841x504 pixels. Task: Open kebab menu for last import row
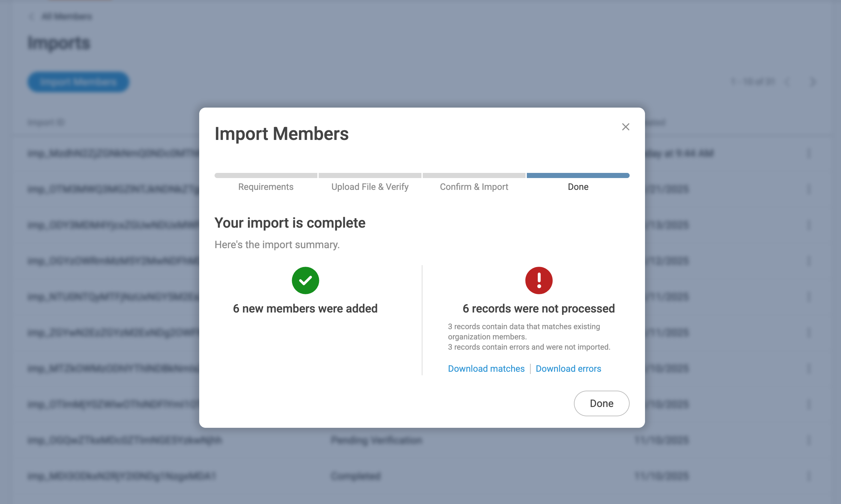(809, 476)
